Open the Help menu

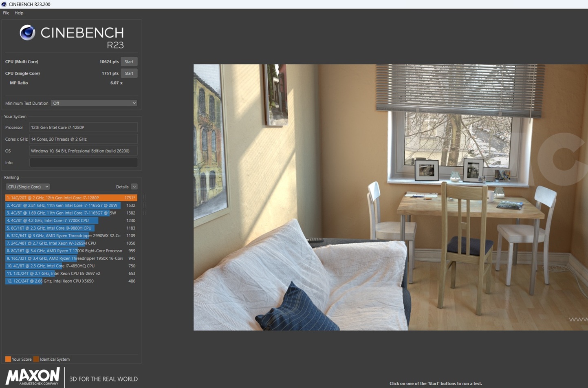coord(19,13)
